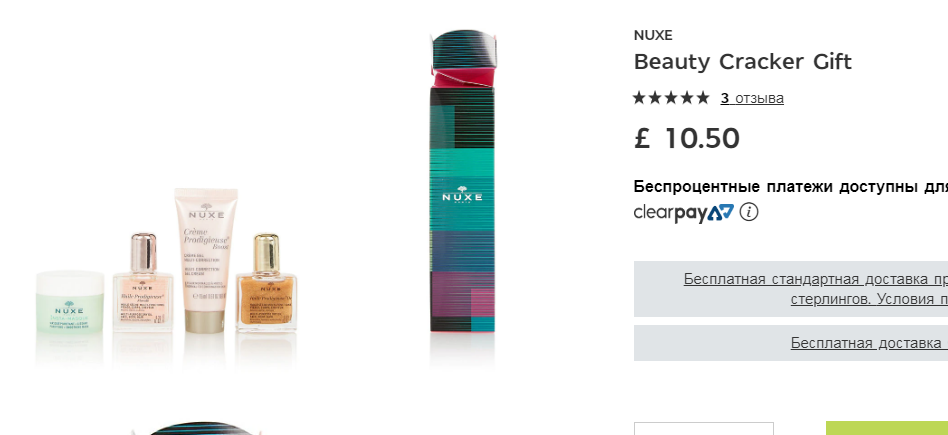Click the Clearpay logo

point(683,213)
